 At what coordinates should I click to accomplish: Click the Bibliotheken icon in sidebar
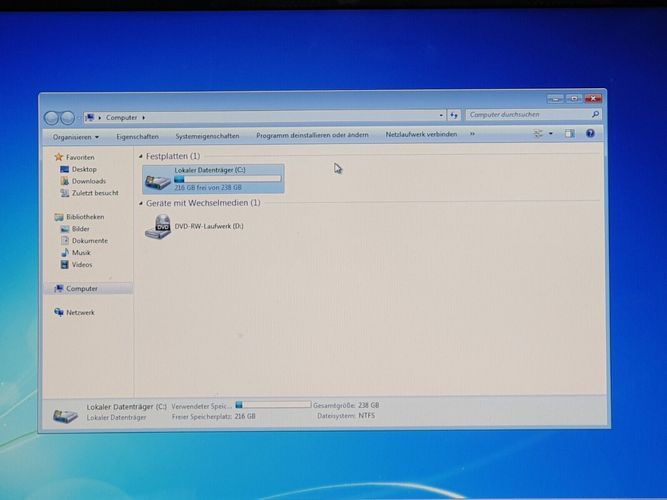tap(59, 217)
